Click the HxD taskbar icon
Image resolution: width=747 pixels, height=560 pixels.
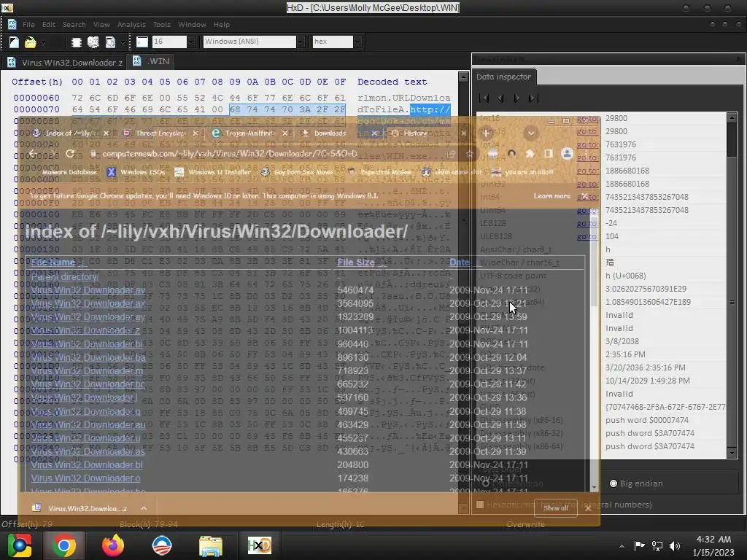point(260,545)
